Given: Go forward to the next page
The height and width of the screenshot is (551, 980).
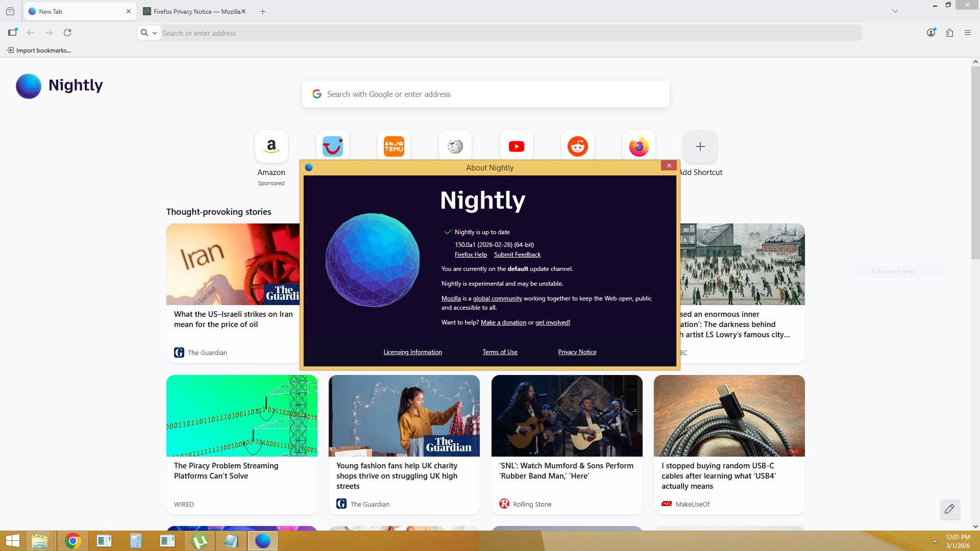Looking at the screenshot, I should tap(49, 33).
